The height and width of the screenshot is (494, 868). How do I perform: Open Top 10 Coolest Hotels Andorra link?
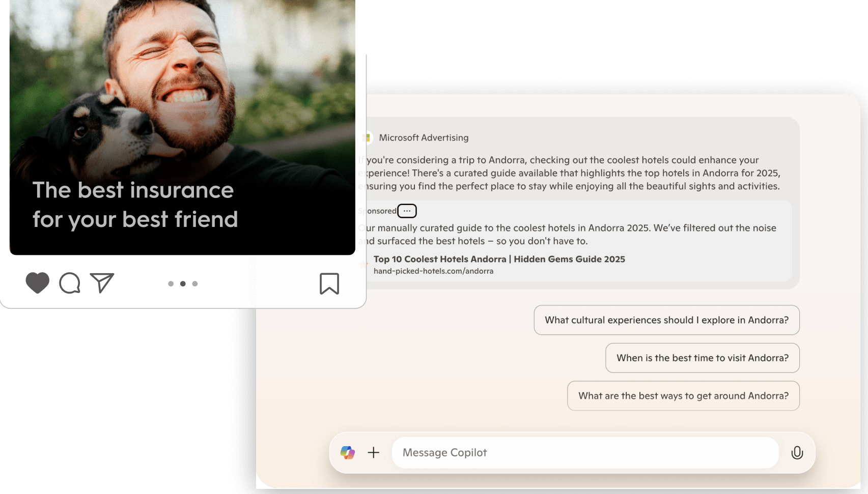499,259
